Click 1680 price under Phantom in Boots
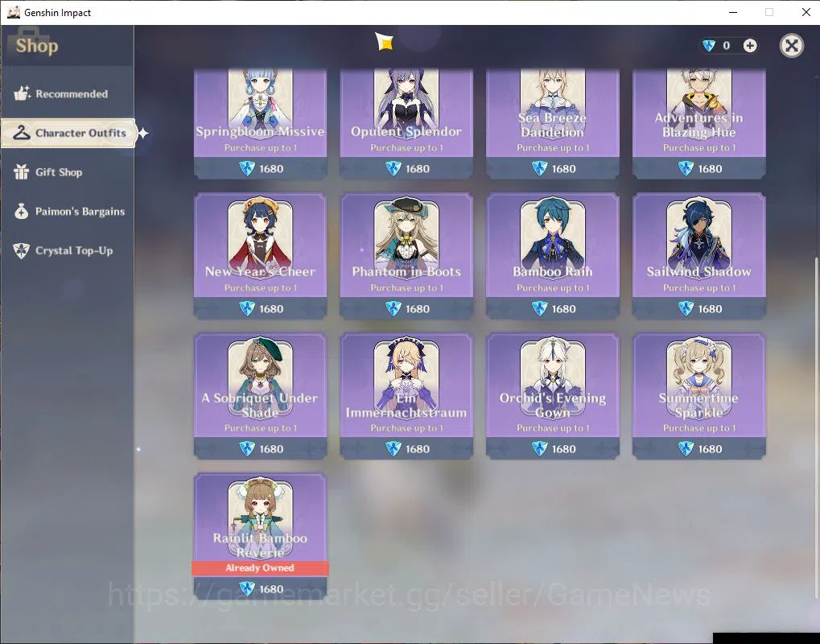Screen dimensions: 820x644 point(406,308)
